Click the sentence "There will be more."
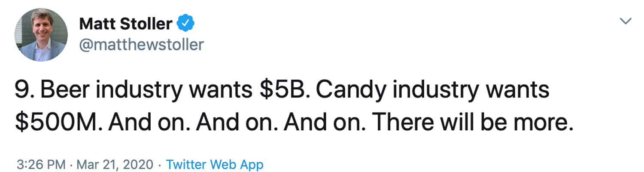The height and width of the screenshot is (172, 644). [x=473, y=123]
